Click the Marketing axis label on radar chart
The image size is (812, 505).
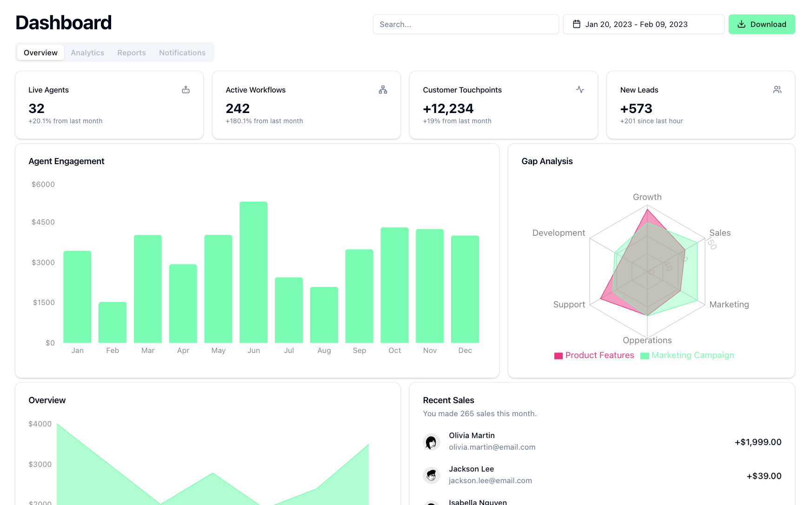tap(729, 305)
